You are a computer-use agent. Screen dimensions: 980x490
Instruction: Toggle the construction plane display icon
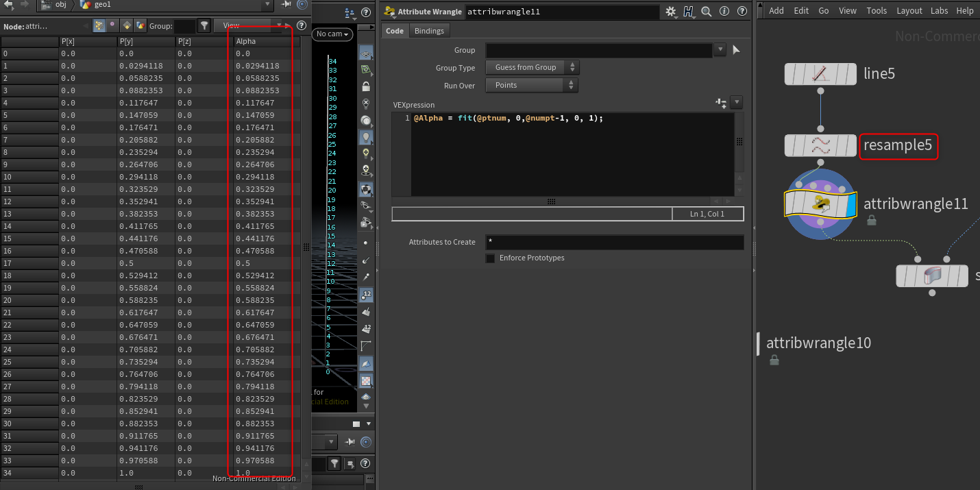click(367, 70)
